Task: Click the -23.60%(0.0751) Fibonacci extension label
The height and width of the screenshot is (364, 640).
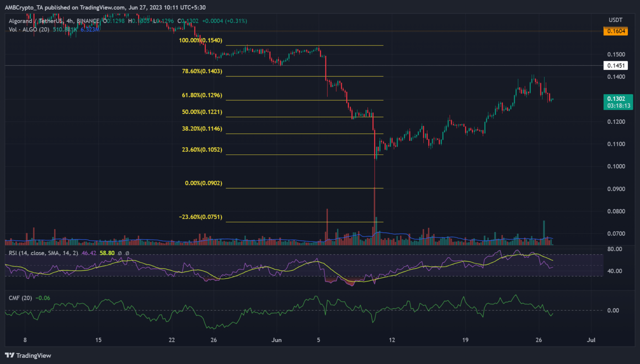Action: click(200, 217)
